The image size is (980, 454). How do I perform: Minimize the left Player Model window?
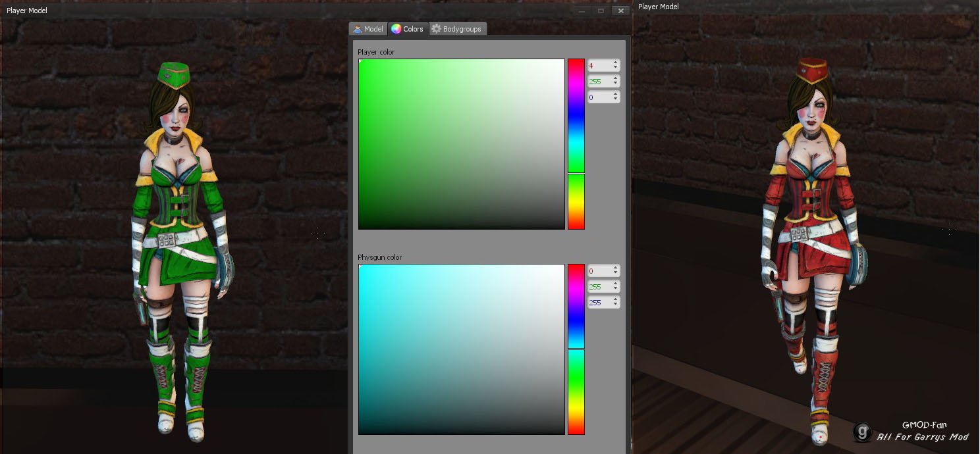click(x=581, y=11)
